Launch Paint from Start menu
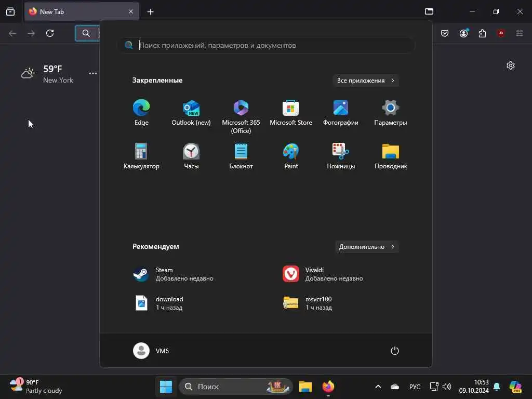The width and height of the screenshot is (532, 399). [291, 156]
